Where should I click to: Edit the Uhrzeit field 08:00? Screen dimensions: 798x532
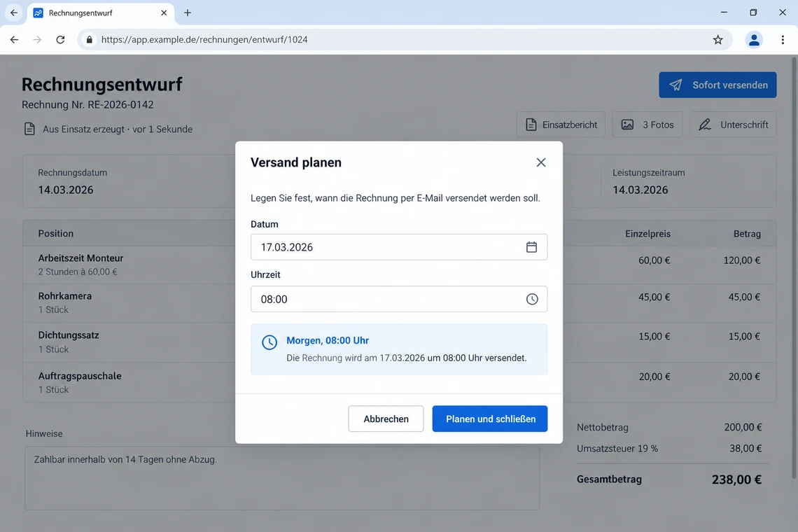[x=399, y=299]
